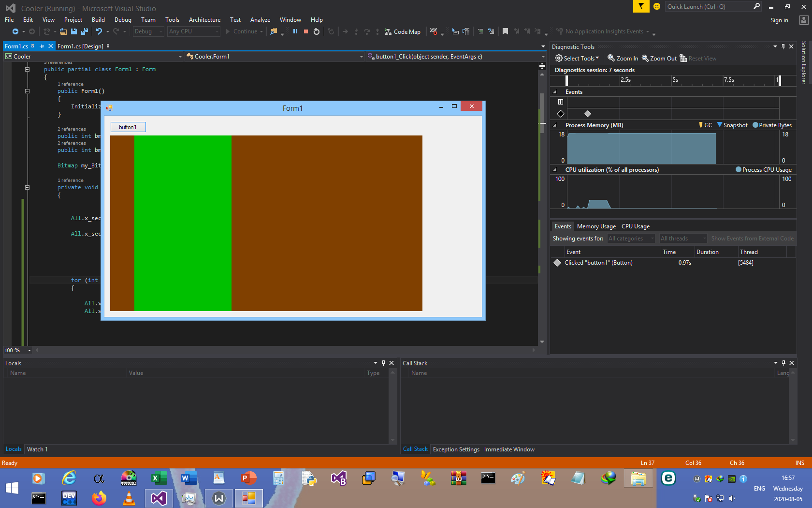Click the Save All icon
Image resolution: width=812 pixels, height=508 pixels.
[x=85, y=31]
